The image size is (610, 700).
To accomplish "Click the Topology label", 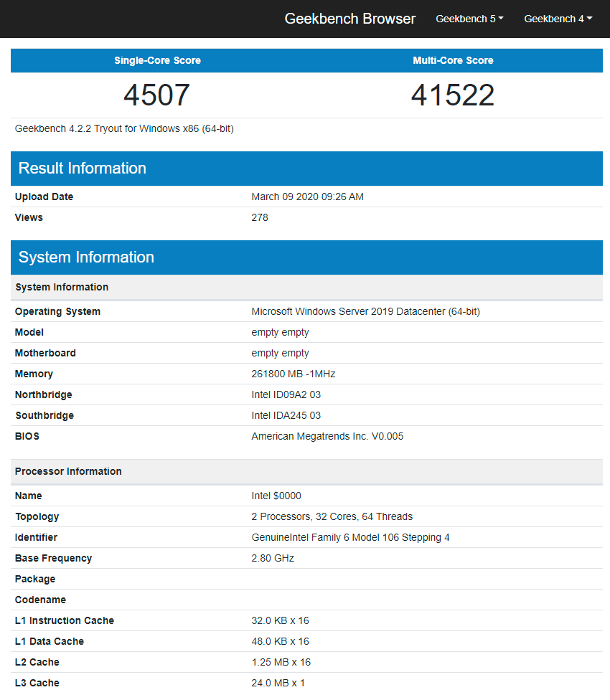I will [37, 517].
